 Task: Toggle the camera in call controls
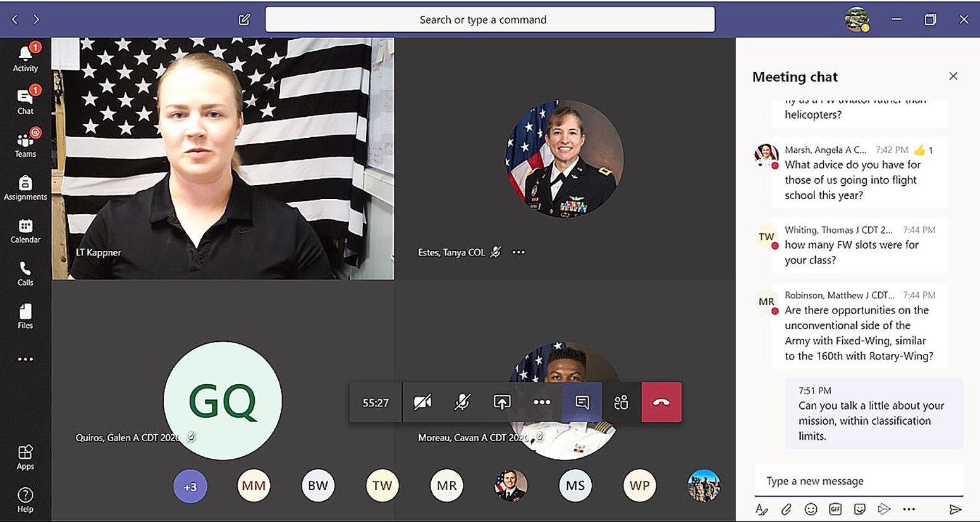coord(422,402)
